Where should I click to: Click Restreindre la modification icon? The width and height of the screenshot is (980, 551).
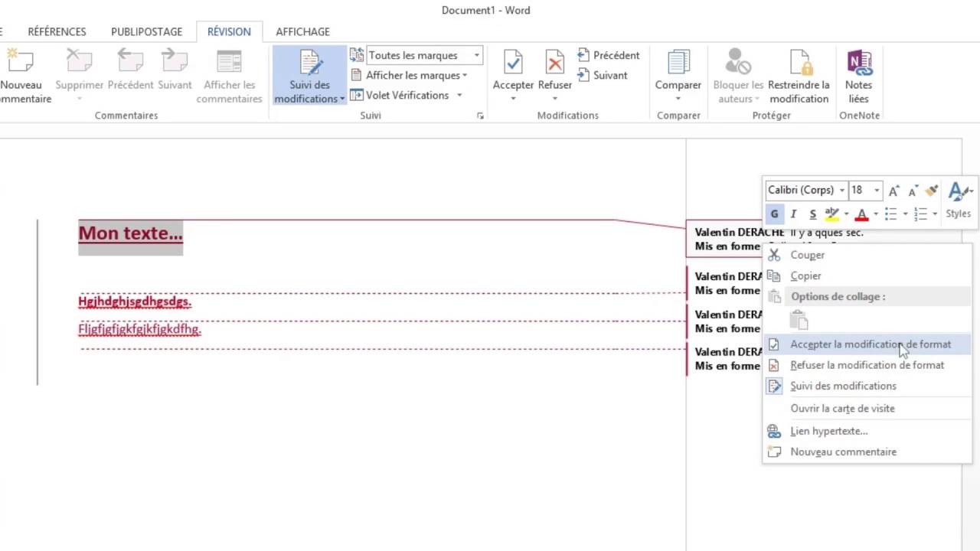point(799,63)
